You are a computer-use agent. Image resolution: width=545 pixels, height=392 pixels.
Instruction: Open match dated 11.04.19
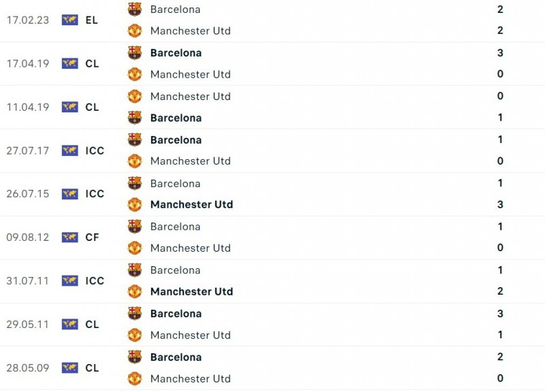tap(28, 107)
